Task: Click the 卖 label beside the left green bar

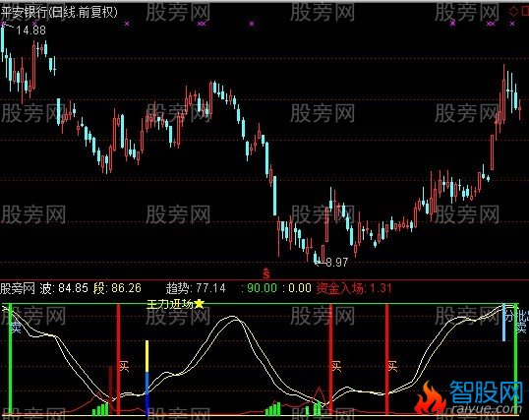Action: (16, 328)
